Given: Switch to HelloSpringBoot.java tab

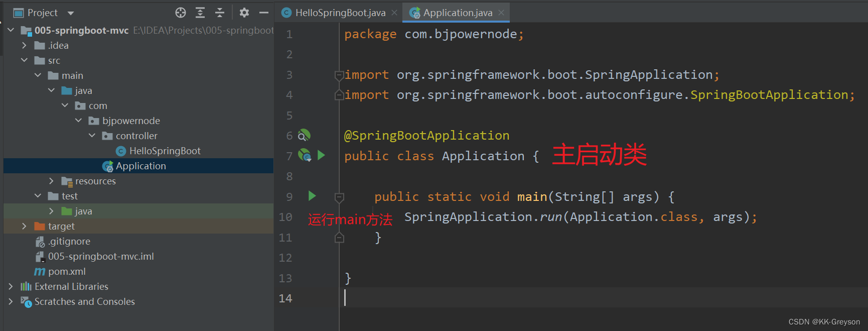Looking at the screenshot, I should 340,13.
